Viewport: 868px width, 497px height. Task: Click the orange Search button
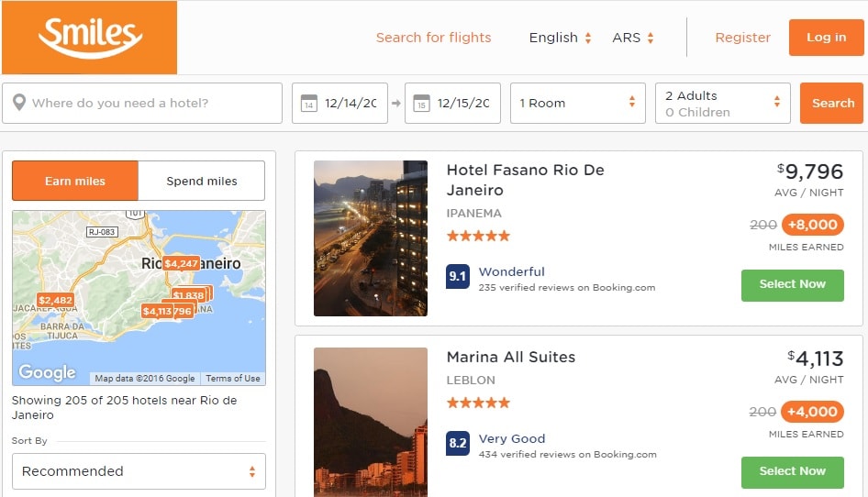pos(831,103)
